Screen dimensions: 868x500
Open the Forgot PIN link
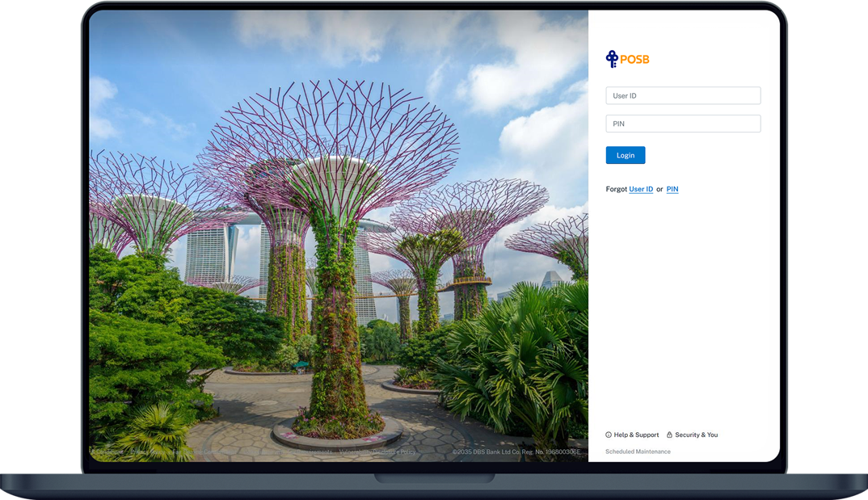[x=672, y=189]
